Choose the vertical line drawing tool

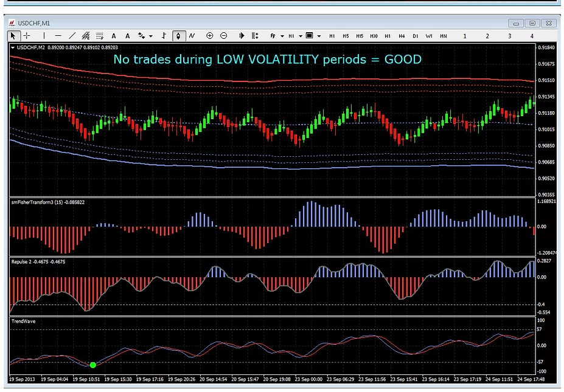[x=44, y=36]
